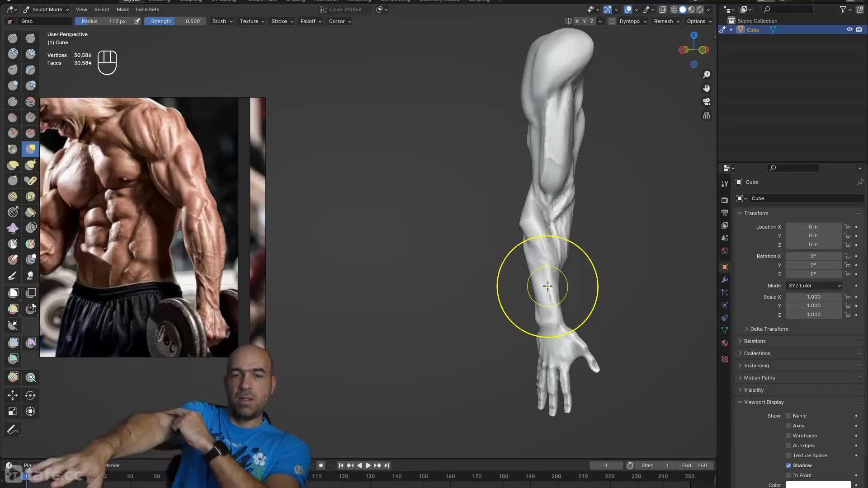Select the Scale transform tool
Image resolution: width=868 pixels, height=488 pixels.
(x=13, y=411)
